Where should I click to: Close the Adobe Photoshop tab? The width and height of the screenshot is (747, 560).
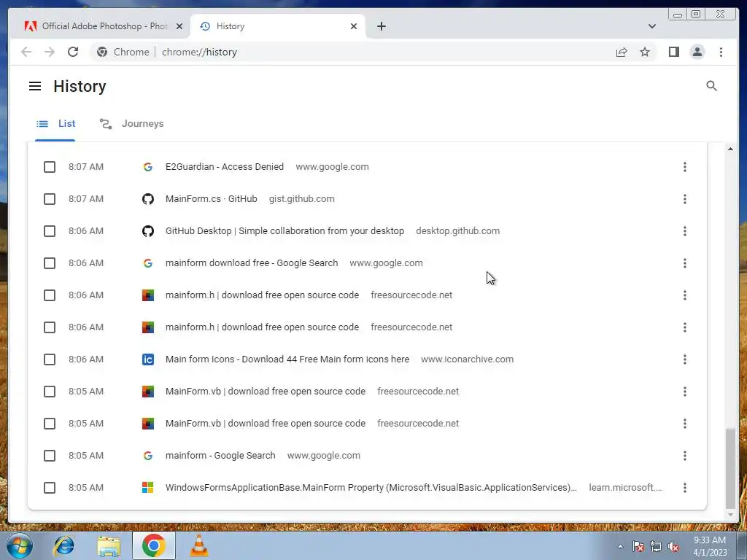click(x=179, y=26)
